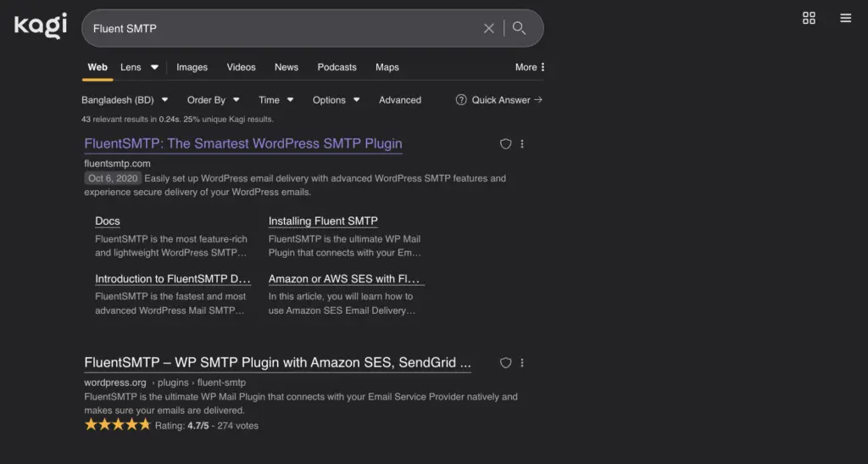Click the fluentsmtp.com URL text
The height and width of the screenshot is (464, 868).
(117, 164)
